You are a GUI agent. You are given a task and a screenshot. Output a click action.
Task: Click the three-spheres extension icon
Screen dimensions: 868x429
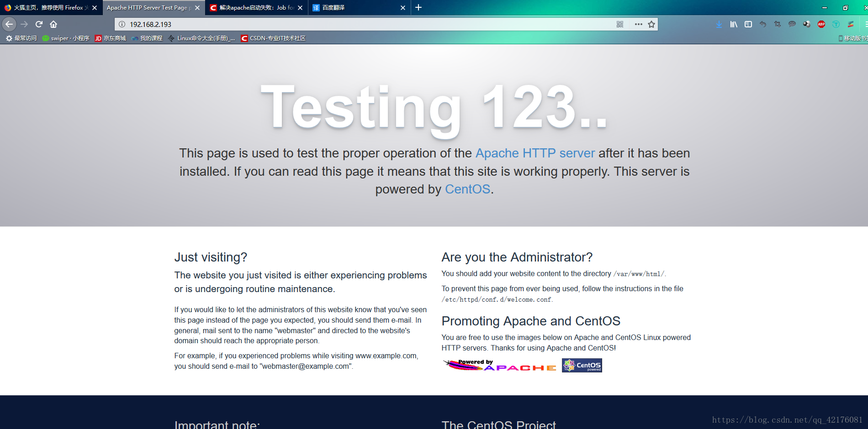(x=807, y=24)
